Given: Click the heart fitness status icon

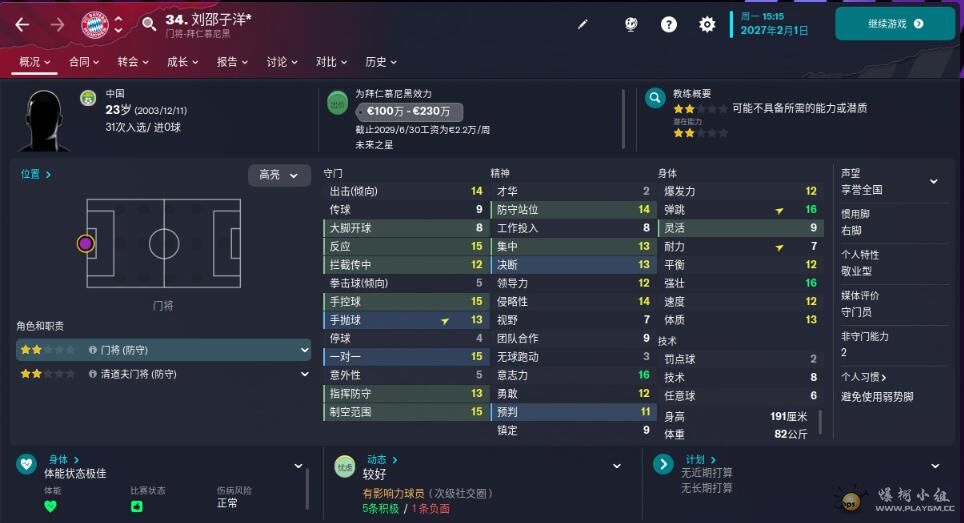Looking at the screenshot, I should (26, 463).
